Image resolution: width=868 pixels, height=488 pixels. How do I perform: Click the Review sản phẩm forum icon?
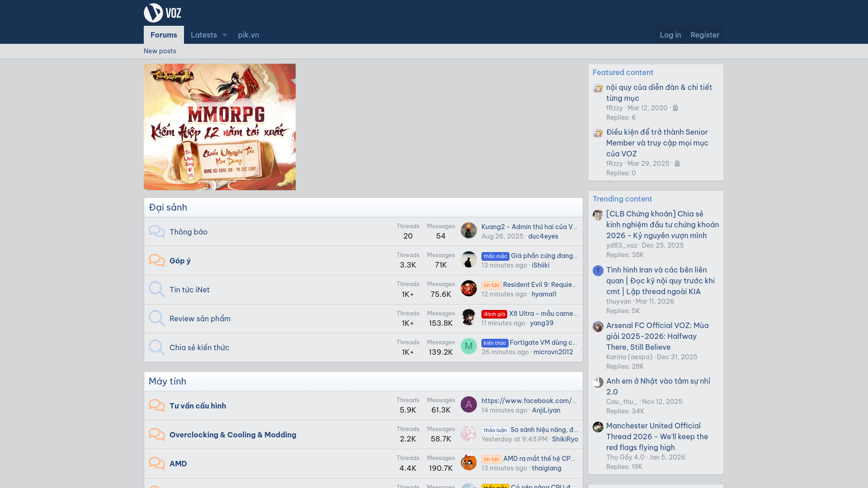[157, 318]
